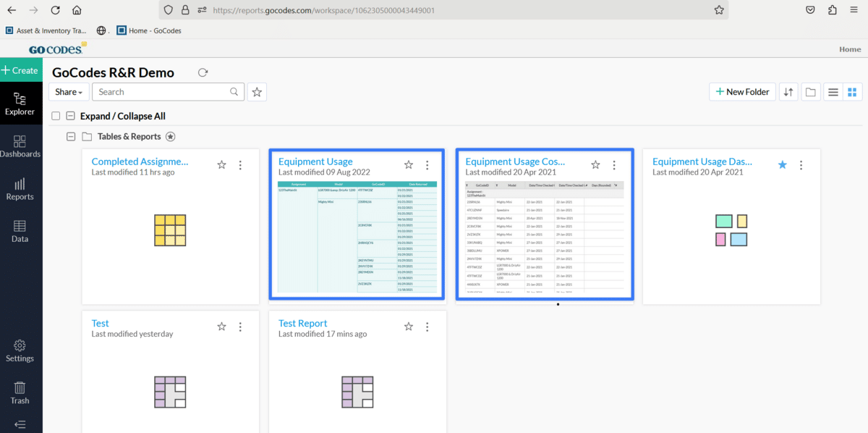Screen dimensions: 868x433
Task: Favorite the Test card
Action: [222, 327]
